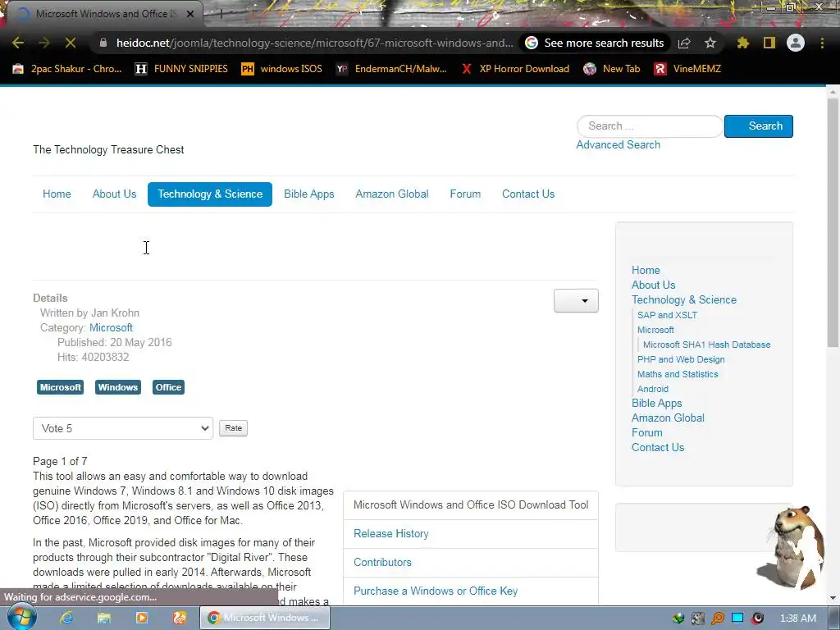The image size is (840, 630).
Task: Open Forum in the top navigation
Action: click(465, 194)
